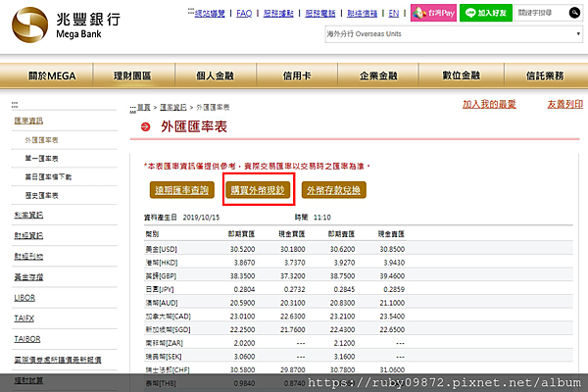
Task: Click the 外幣存款兌換 button
Action: tap(334, 190)
